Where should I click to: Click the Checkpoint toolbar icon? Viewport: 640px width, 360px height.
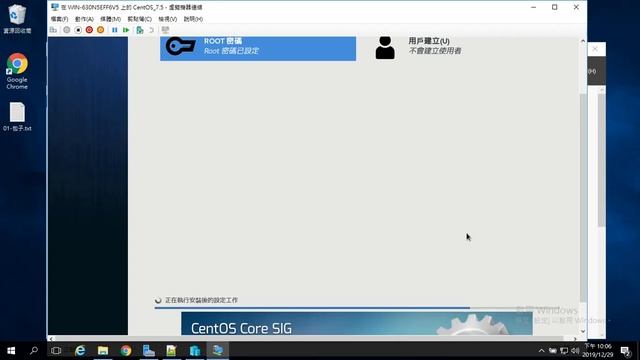click(140, 30)
